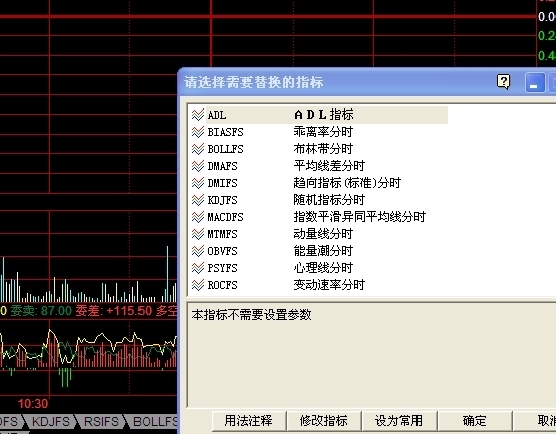Click the 设为常用 button
Viewport: 556px width, 434px height.
click(x=399, y=421)
